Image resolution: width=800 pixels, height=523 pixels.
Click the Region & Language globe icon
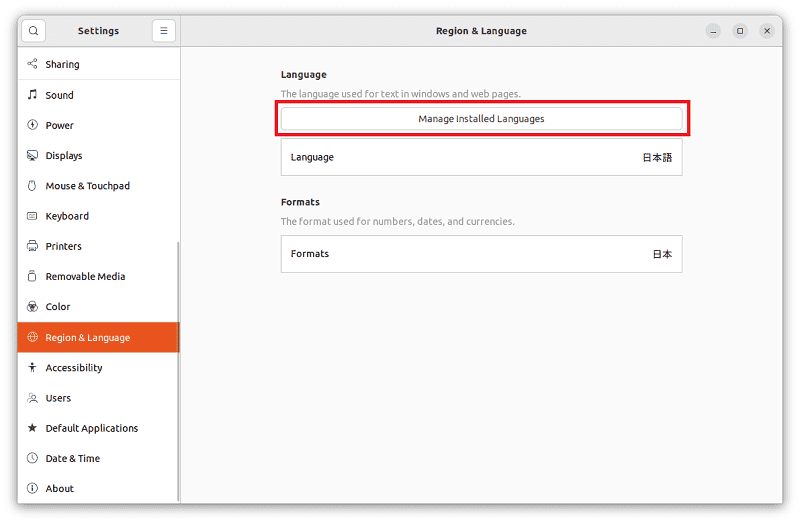pos(32,337)
